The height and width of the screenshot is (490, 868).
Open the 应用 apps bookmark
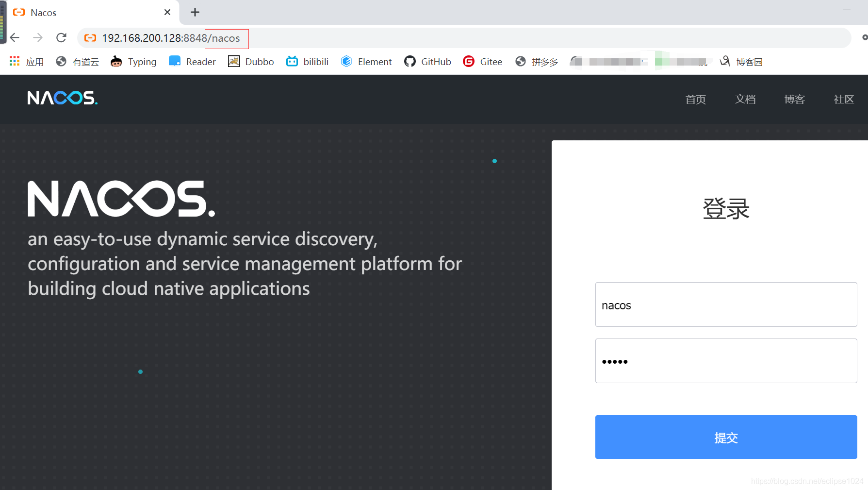[x=27, y=62]
